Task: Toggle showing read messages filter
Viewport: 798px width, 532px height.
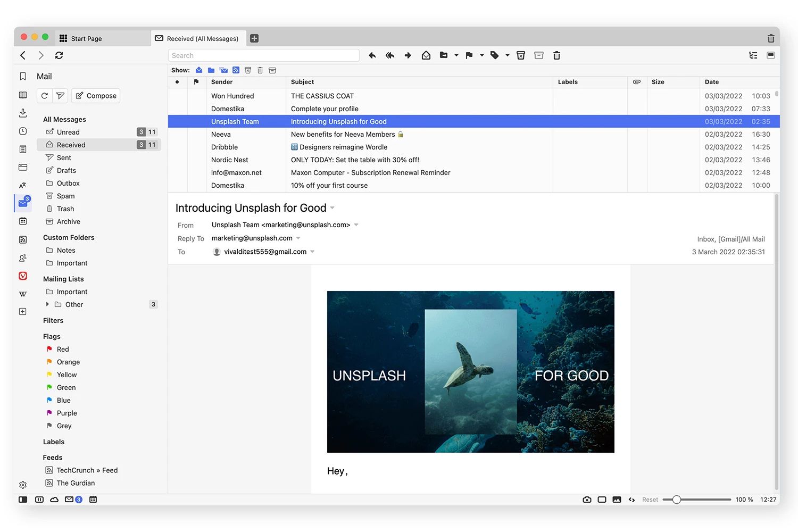Action: click(199, 70)
